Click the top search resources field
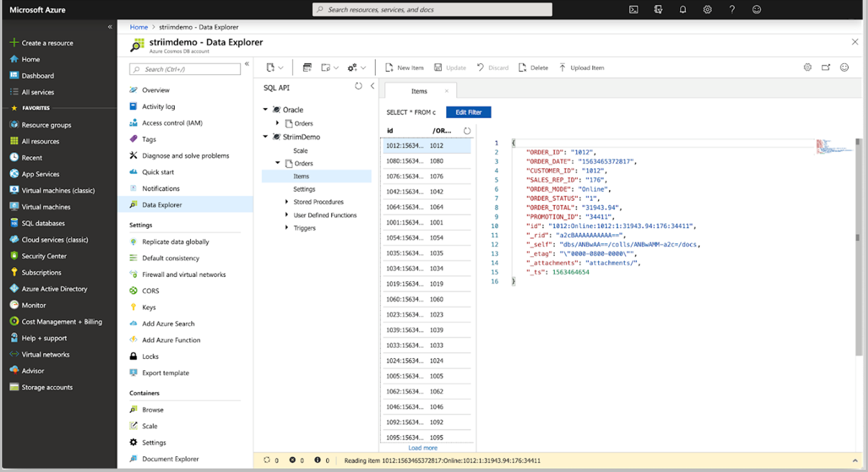This screenshot has height=472, width=868. pos(433,9)
